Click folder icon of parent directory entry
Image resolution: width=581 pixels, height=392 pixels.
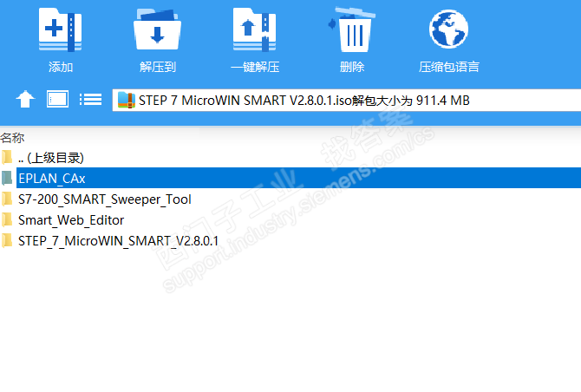pos(7,157)
